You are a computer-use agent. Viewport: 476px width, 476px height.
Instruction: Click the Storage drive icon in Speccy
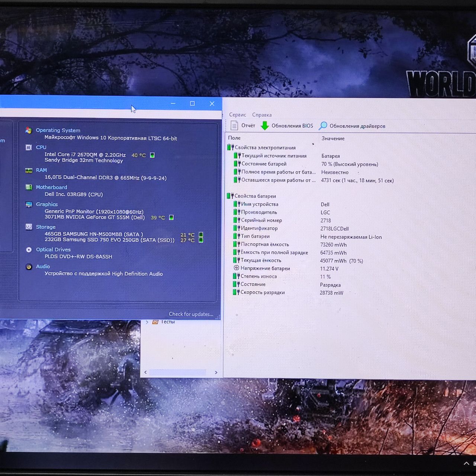click(29, 227)
